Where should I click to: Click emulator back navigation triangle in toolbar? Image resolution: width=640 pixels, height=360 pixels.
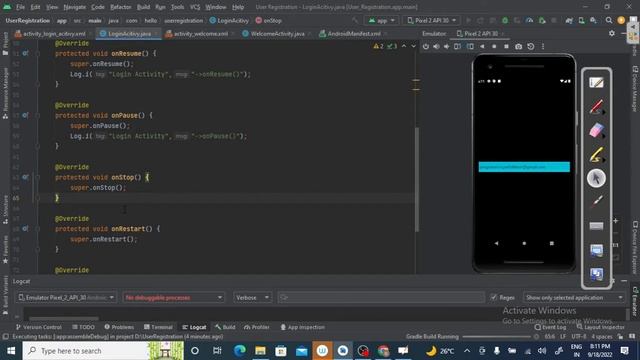pos(482,47)
